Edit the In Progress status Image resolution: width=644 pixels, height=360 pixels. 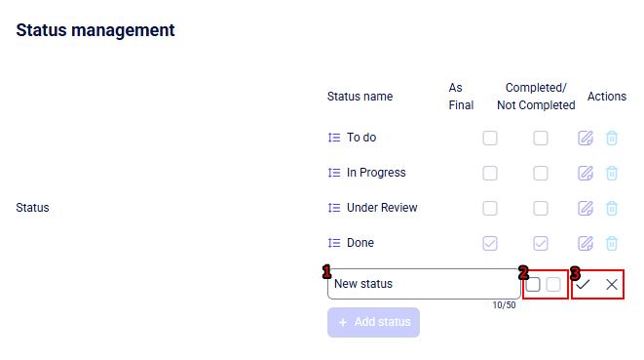(x=586, y=173)
